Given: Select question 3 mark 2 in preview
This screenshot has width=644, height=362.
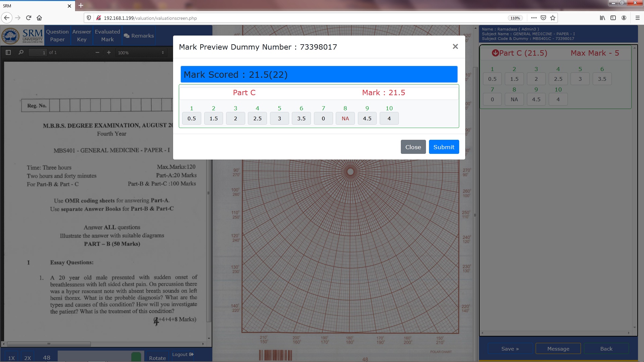Looking at the screenshot, I should point(235,118).
